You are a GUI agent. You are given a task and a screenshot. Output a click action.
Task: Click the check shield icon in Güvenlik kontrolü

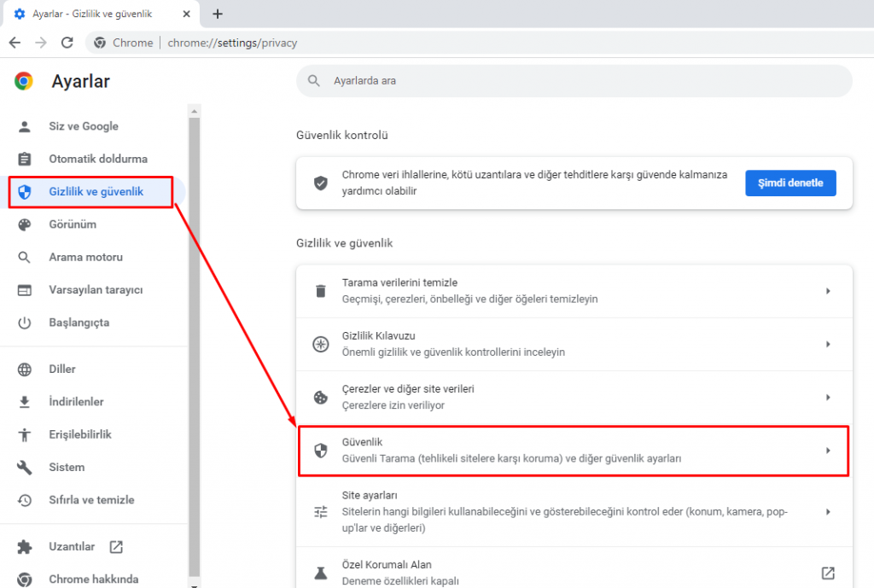(x=321, y=183)
